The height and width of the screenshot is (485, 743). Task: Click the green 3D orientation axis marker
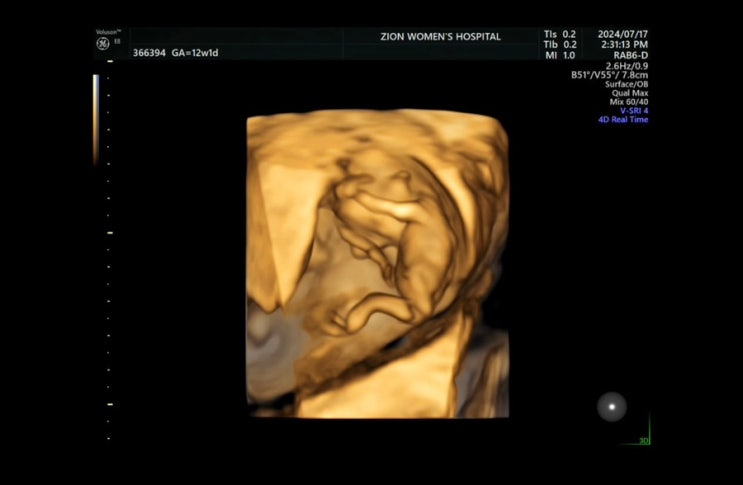click(638, 431)
